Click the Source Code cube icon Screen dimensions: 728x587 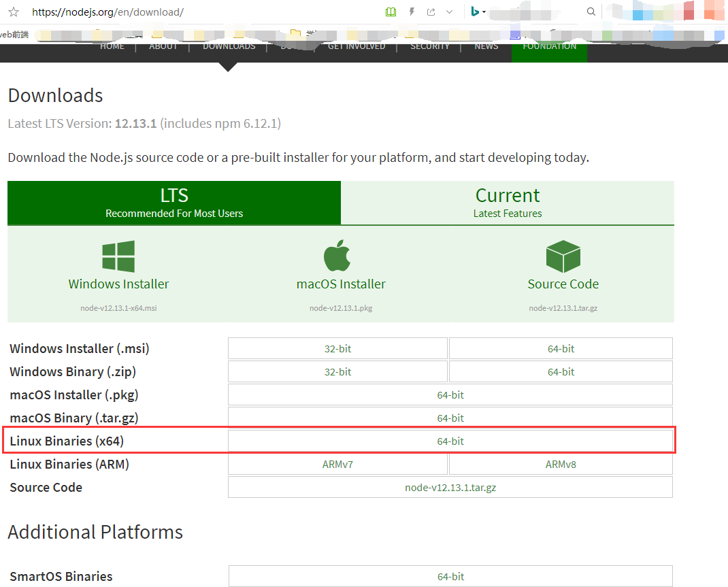coord(563,256)
